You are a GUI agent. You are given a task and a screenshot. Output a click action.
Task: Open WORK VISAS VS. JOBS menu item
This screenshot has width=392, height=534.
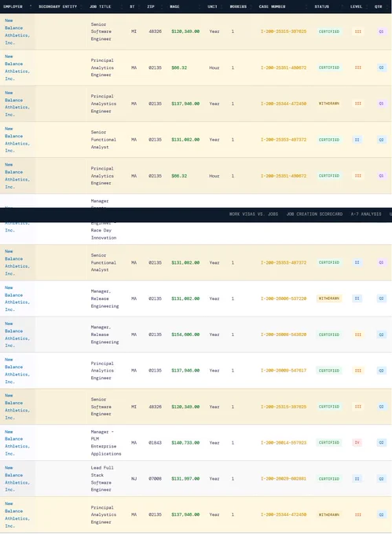click(254, 214)
